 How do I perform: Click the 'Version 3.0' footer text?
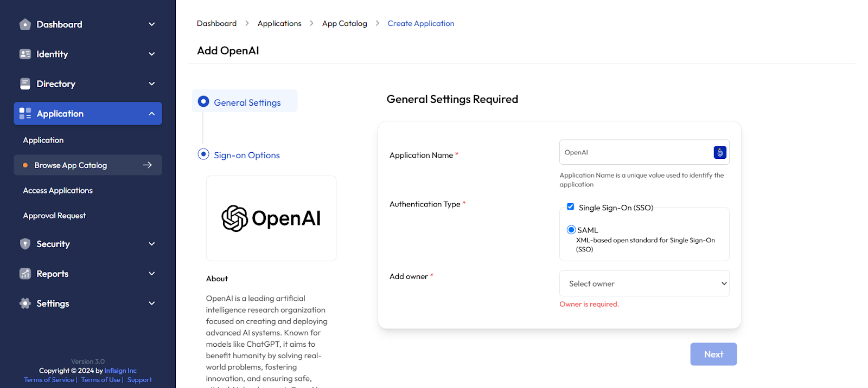click(88, 361)
